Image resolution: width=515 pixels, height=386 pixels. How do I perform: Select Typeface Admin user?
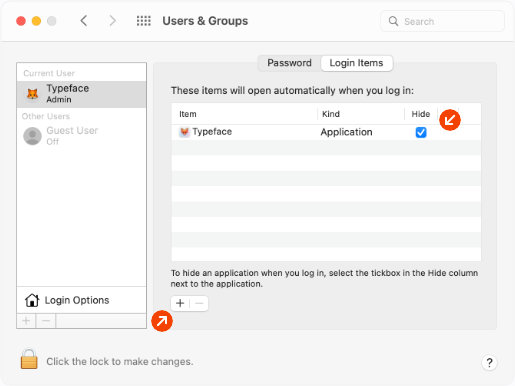tap(81, 94)
